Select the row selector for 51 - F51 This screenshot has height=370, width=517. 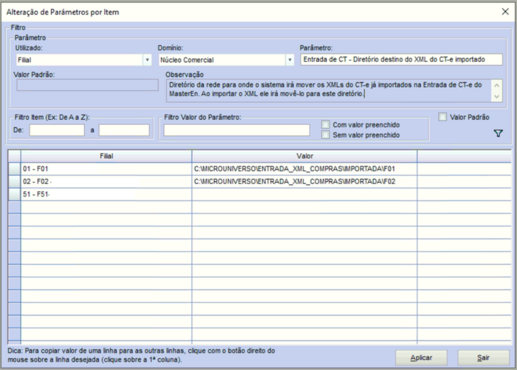(14, 194)
